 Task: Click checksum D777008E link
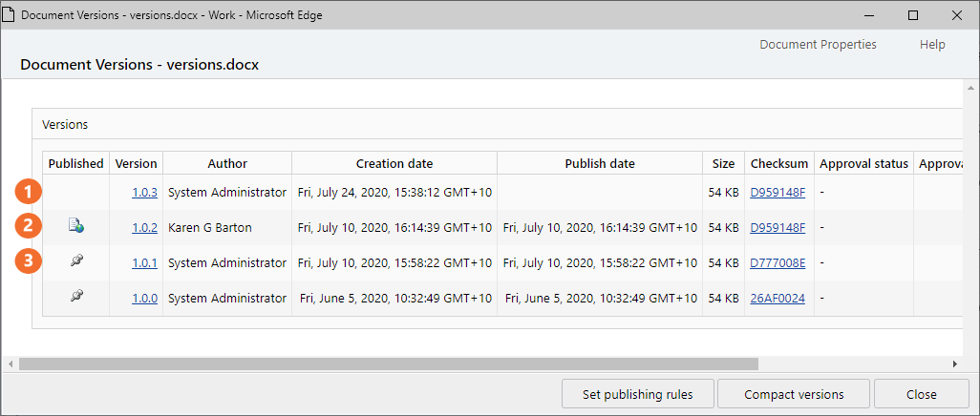click(x=778, y=262)
